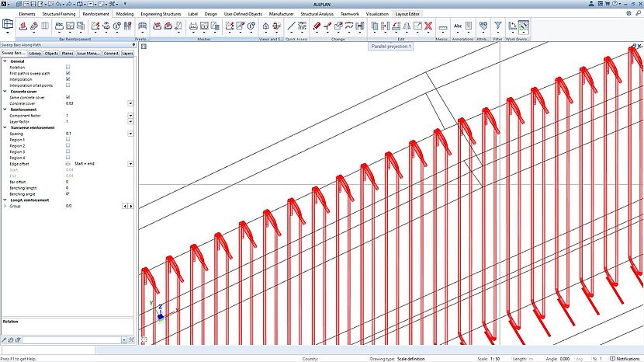The width and height of the screenshot is (644, 362).
Task: Click the Measure ruler icon
Action: coord(442,27)
